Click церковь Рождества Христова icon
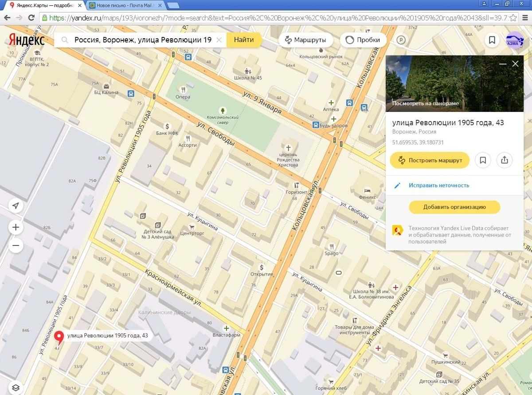Viewport: 532px width, 395px height. (x=289, y=147)
